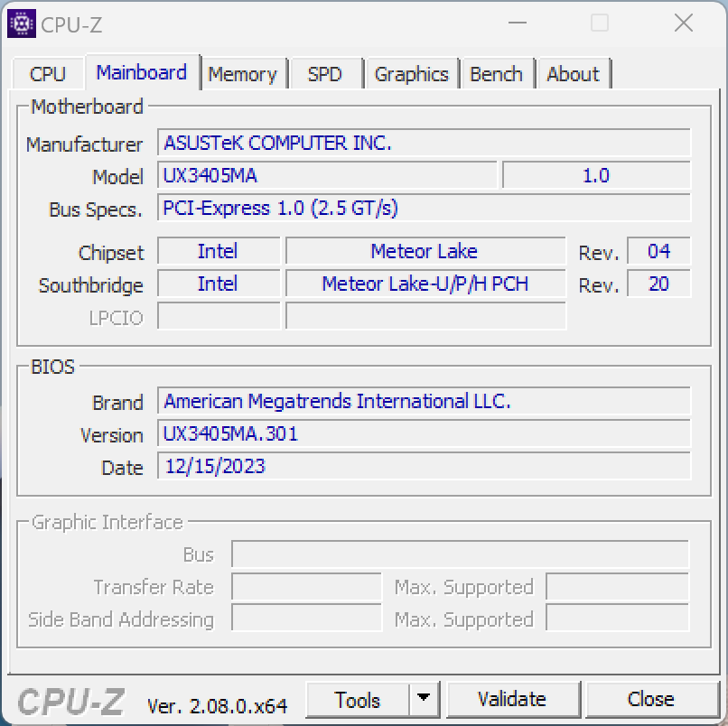Close the window with the X icon
This screenshot has width=728, height=726.
(684, 23)
